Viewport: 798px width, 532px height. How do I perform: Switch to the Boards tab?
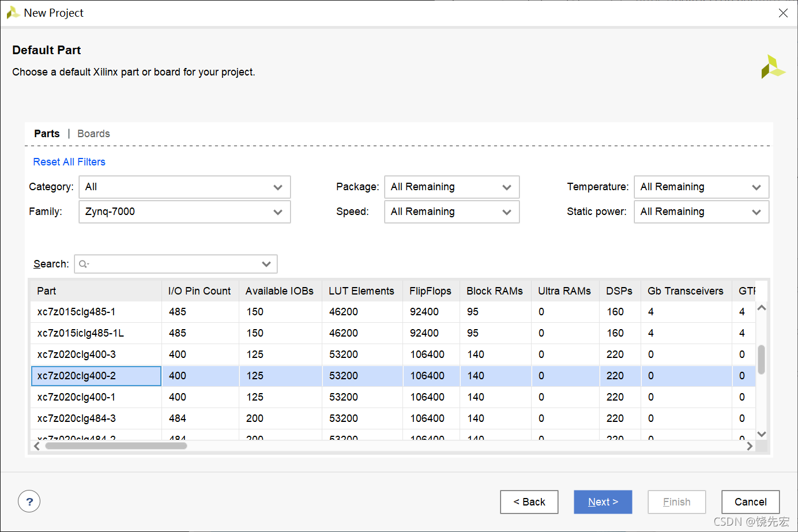pyautogui.click(x=93, y=134)
